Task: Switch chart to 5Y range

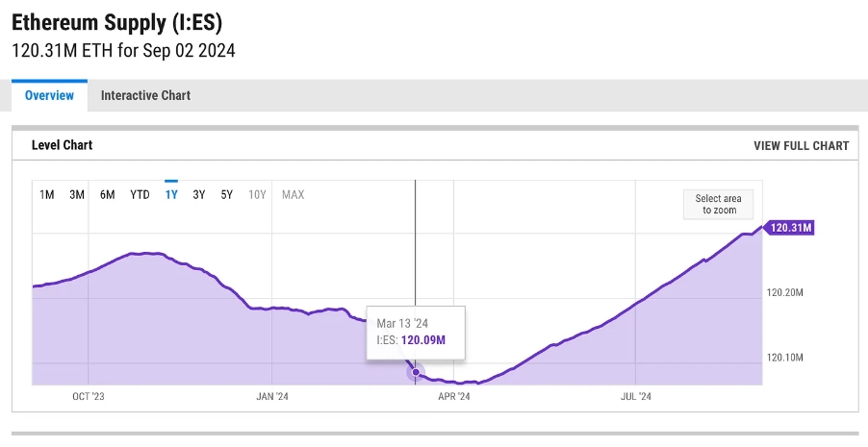Action: (x=226, y=195)
